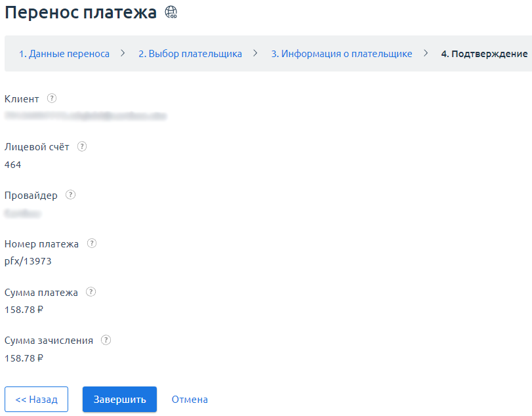Screen dimensions: 532x416
Task: Click the chevron after Выбор плательщика step
Action: [x=256, y=53]
